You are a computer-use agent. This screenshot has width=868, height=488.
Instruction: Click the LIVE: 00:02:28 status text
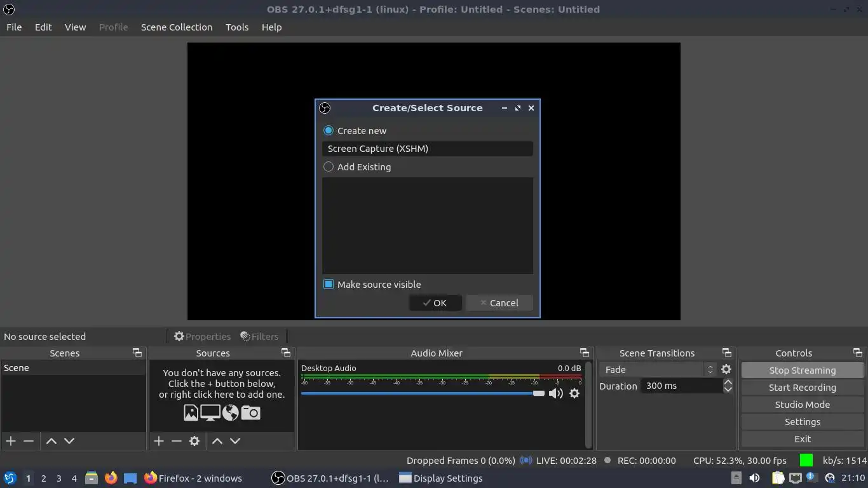pos(566,461)
